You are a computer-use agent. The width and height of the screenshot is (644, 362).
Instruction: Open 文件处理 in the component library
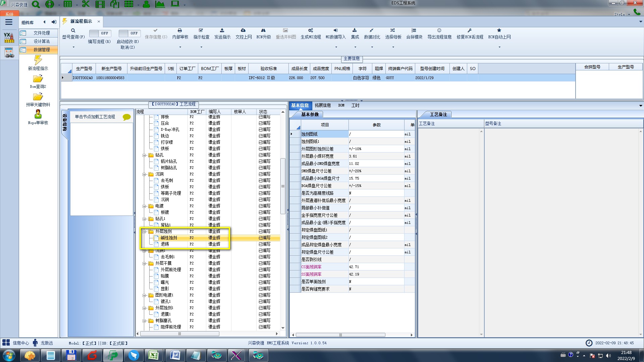click(42, 33)
